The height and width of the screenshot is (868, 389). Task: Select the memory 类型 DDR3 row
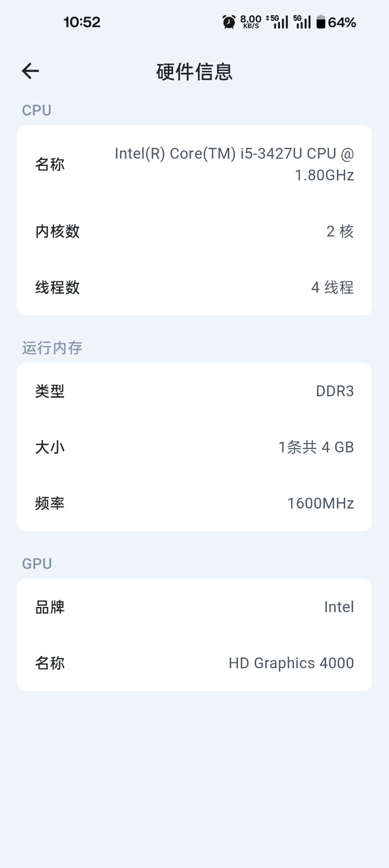pos(194,391)
